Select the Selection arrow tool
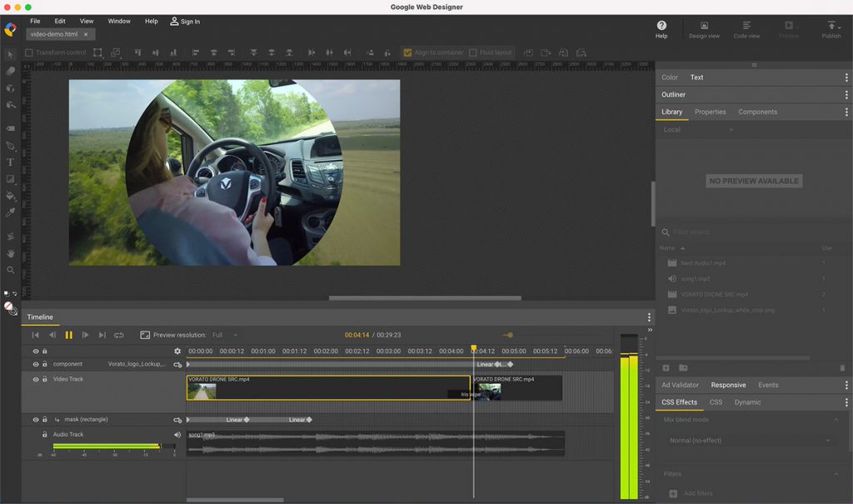This screenshot has width=853, height=504. (10, 54)
